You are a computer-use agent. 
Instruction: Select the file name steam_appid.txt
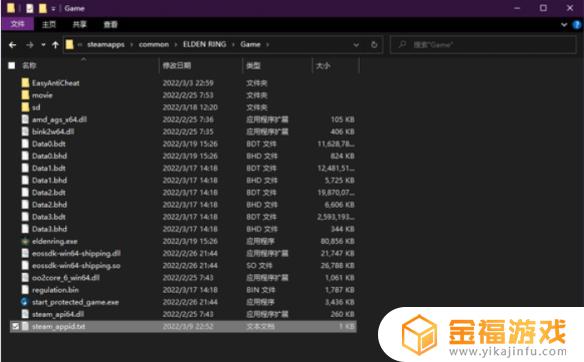pos(58,327)
